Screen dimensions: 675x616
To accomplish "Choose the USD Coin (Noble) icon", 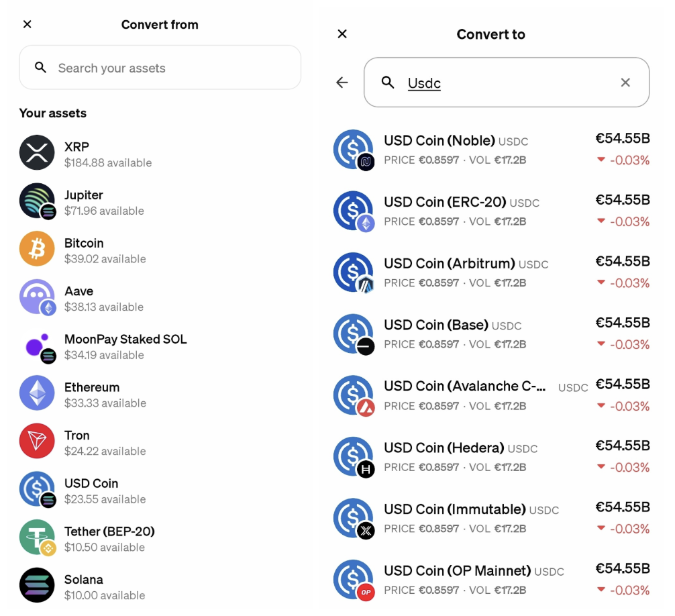I will [x=354, y=150].
